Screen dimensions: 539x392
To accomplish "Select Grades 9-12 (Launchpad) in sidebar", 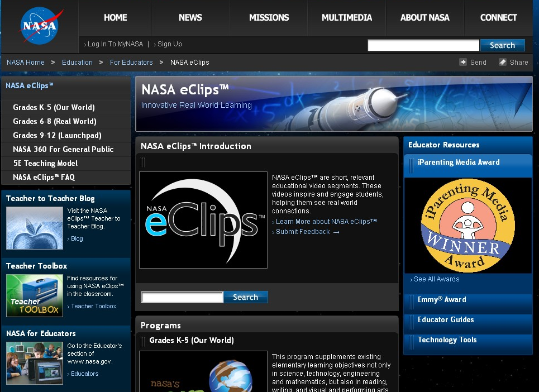I will point(66,135).
